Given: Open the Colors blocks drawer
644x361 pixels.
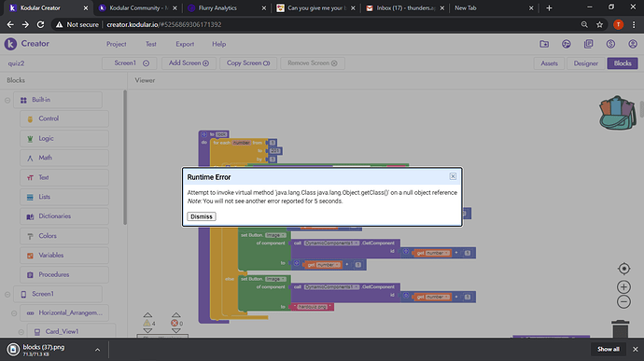Looking at the screenshot, I should (x=64, y=236).
